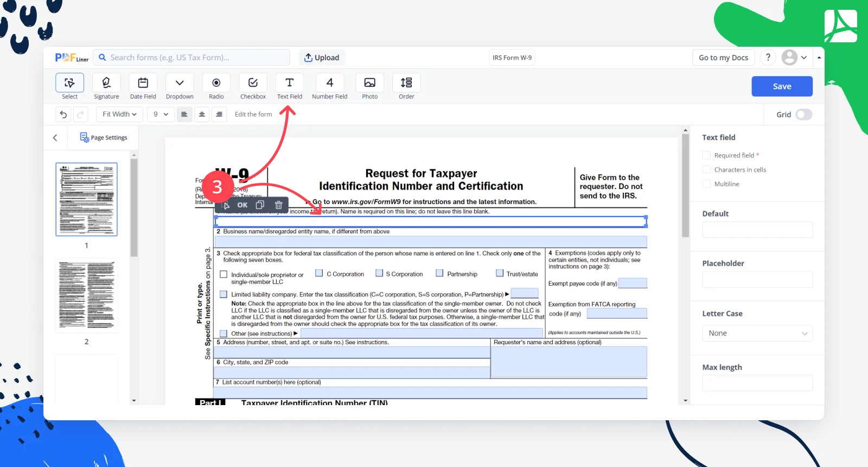Confirm the field with OK

[x=242, y=205]
